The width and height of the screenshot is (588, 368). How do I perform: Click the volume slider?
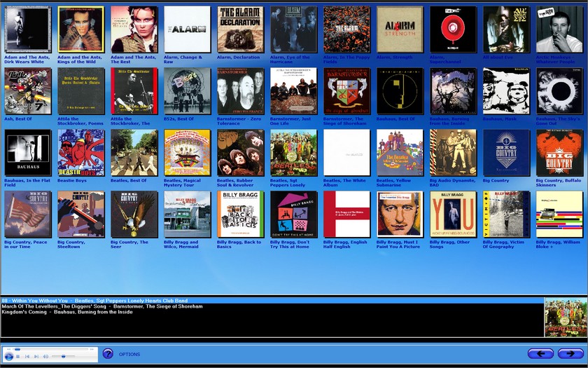point(63,356)
